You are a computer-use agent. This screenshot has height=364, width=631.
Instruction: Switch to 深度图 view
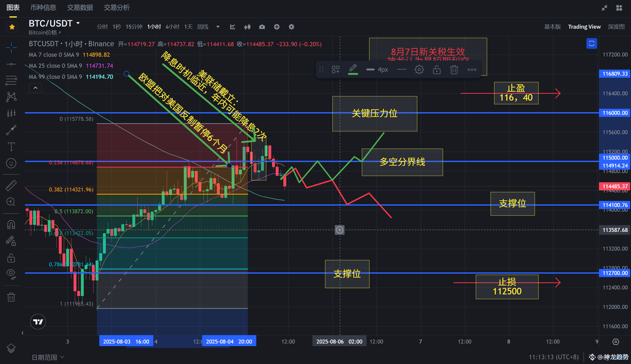[616, 27]
